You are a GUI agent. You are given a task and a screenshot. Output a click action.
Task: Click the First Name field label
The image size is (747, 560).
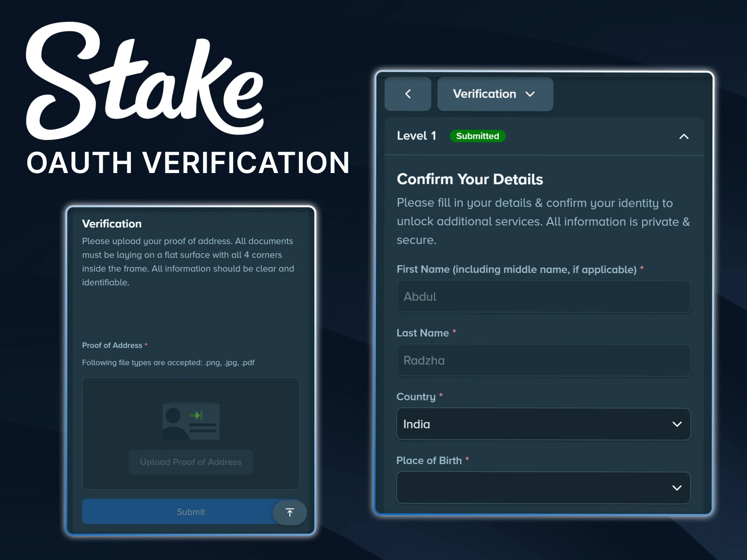coord(517,269)
